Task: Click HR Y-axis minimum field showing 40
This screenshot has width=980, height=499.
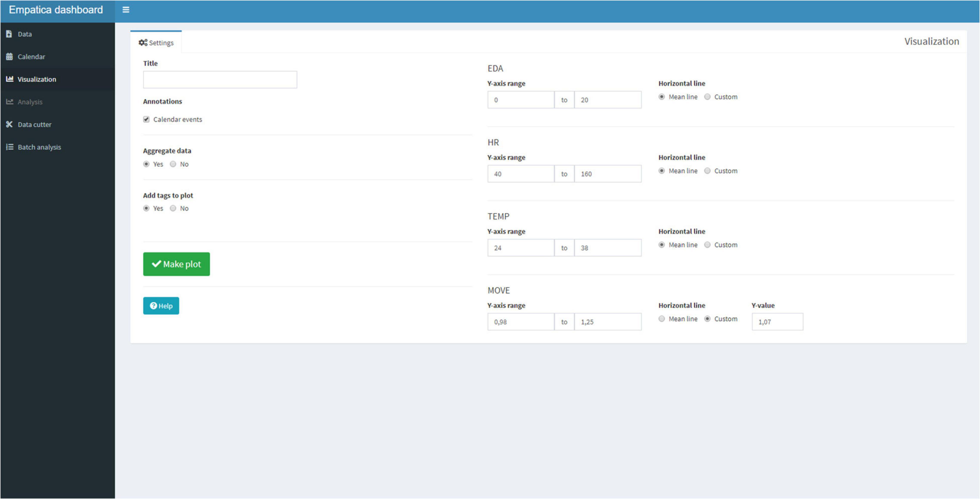Action: pos(521,174)
